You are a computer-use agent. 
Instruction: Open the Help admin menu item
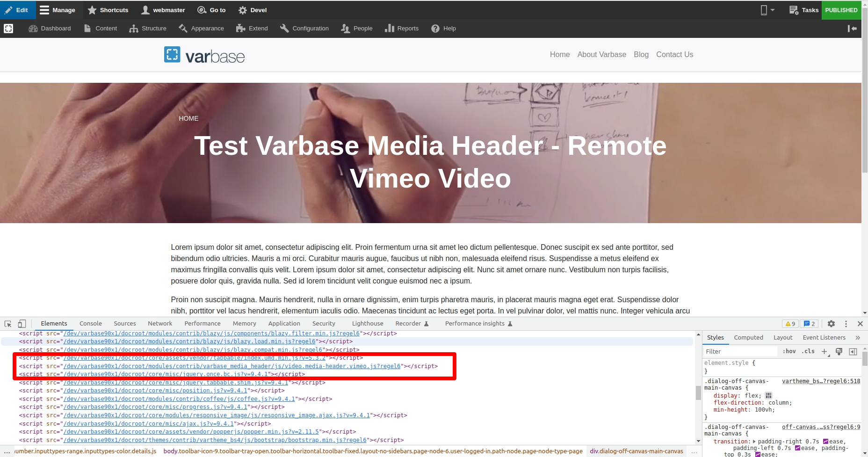(443, 29)
